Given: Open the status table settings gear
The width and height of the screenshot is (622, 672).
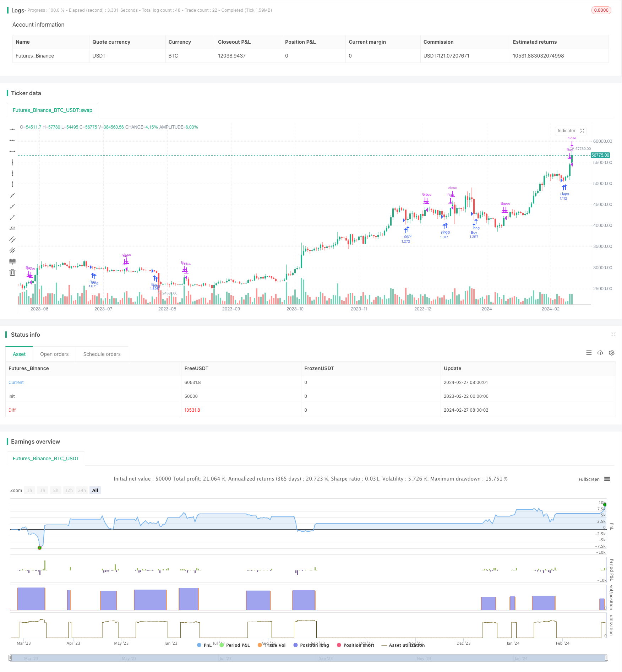Looking at the screenshot, I should coord(612,353).
